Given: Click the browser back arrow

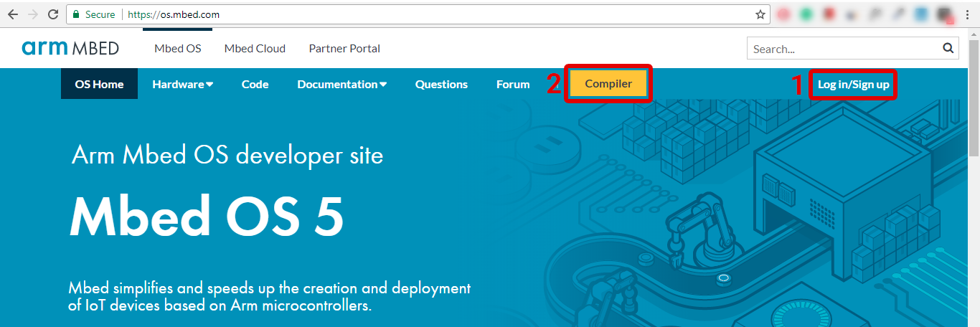Looking at the screenshot, I should [x=12, y=14].
